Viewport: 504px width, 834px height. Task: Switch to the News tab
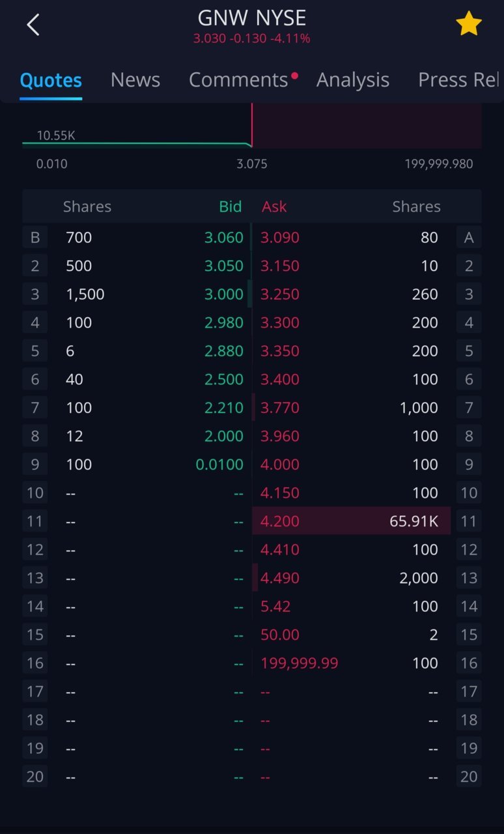(135, 79)
